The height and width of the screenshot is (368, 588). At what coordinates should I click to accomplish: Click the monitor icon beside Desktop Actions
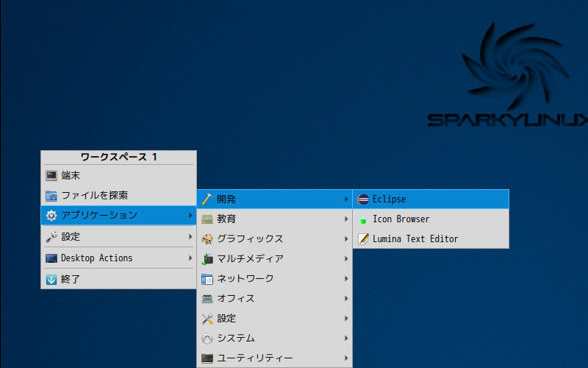pos(51,258)
